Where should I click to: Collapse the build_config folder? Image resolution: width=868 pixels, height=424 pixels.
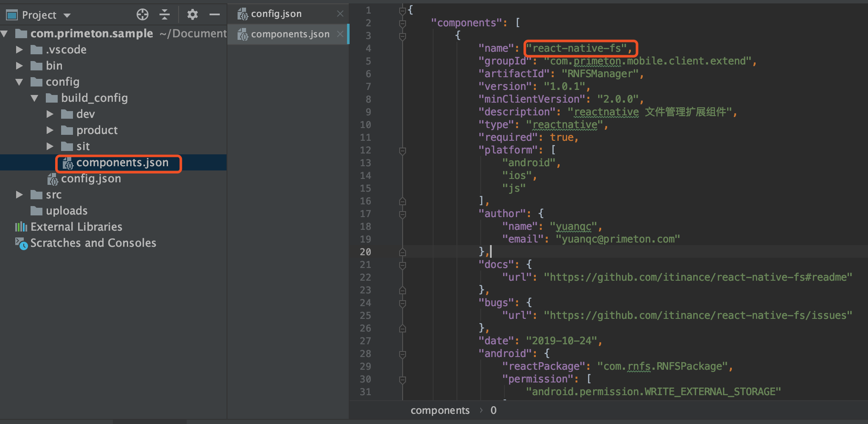(35, 98)
